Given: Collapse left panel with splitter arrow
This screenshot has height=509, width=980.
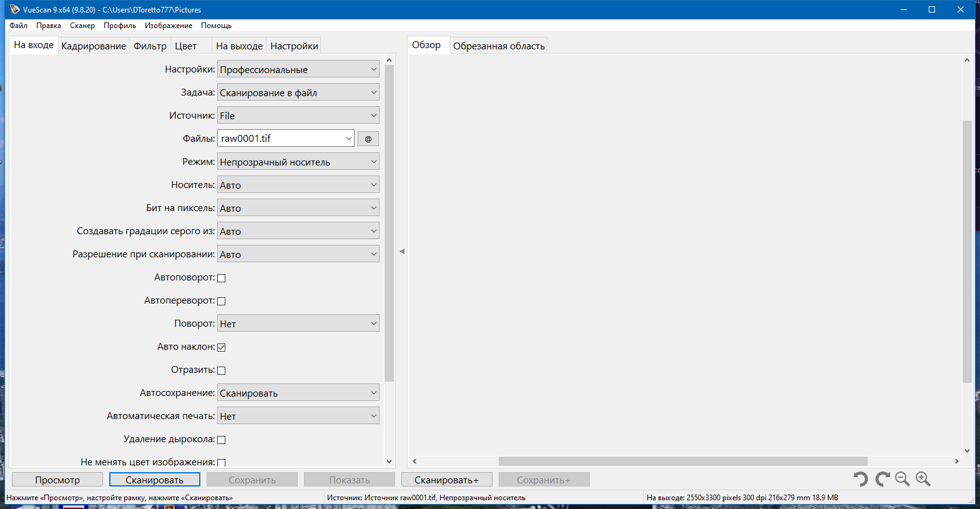Looking at the screenshot, I should click(402, 252).
